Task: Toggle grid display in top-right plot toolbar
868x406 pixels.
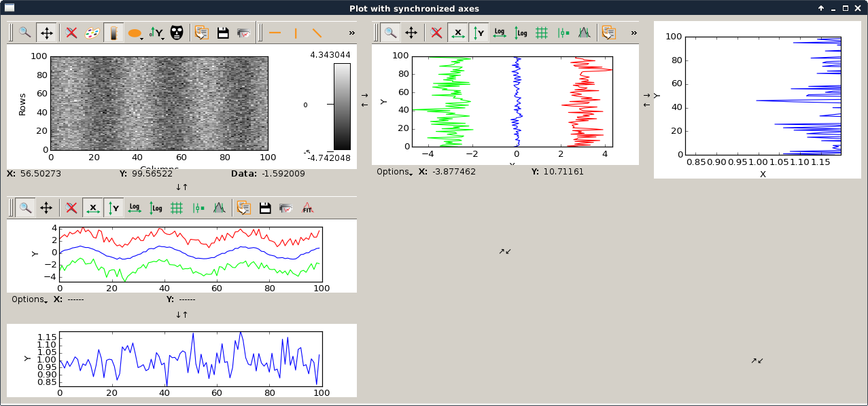Action: tap(542, 33)
